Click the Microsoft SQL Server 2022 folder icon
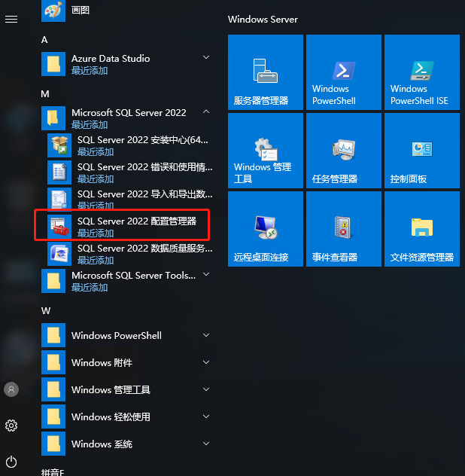Screen dimensions: 465x476 click(53, 118)
